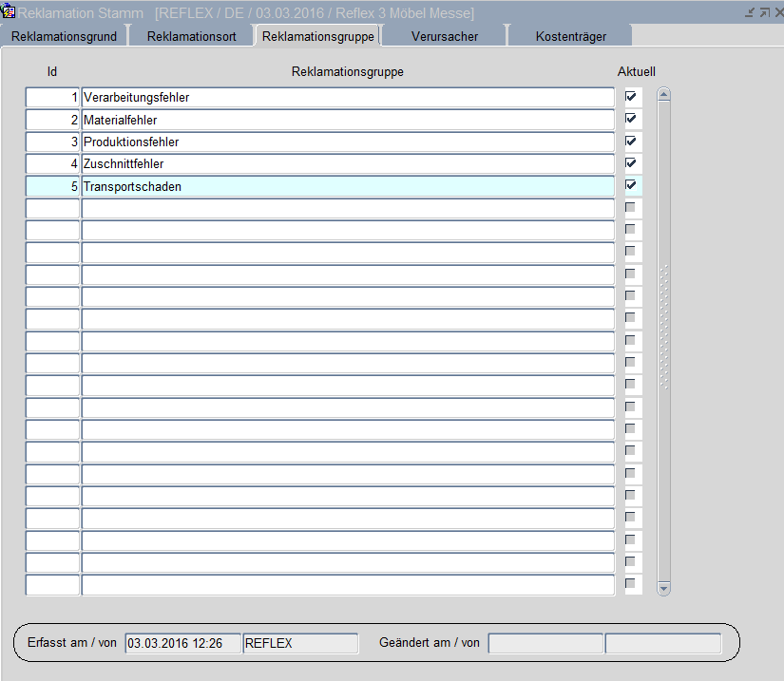Switch to the Reklamationsort tab
The image size is (784, 681).
[191, 36]
